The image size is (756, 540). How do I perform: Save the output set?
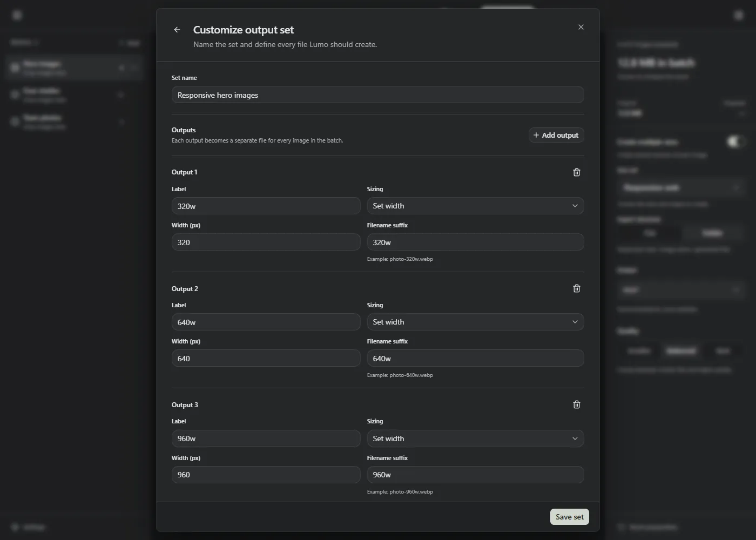click(570, 517)
